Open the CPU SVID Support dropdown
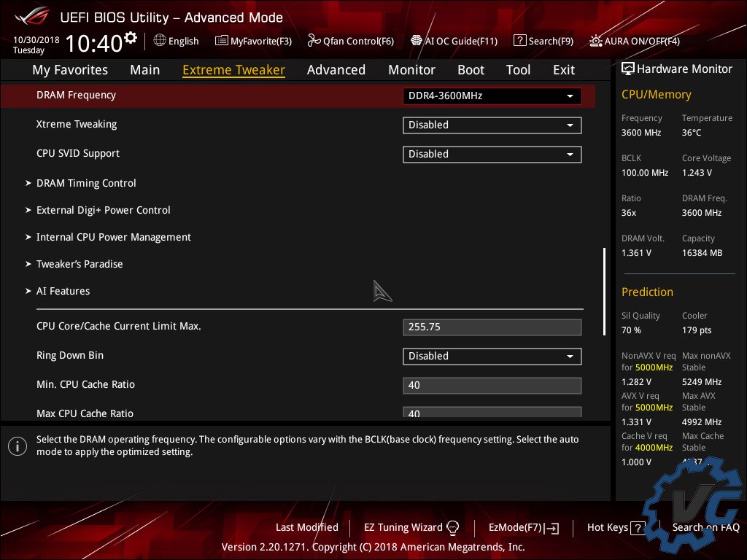 (x=492, y=154)
